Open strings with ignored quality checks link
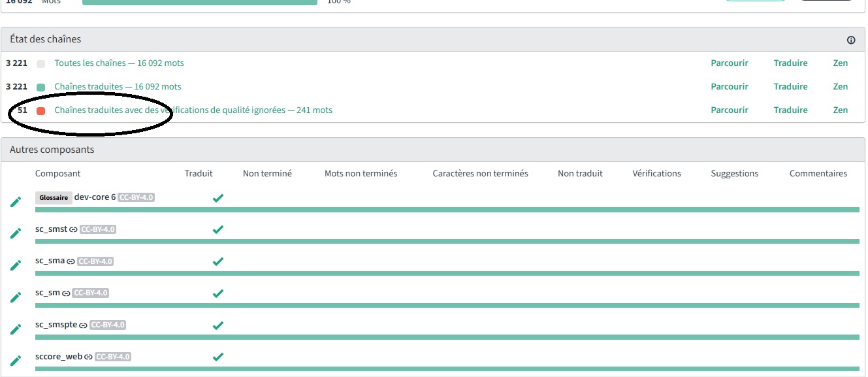The height and width of the screenshot is (377, 868). click(193, 110)
